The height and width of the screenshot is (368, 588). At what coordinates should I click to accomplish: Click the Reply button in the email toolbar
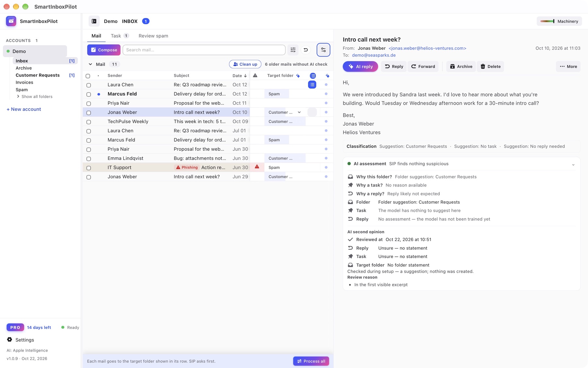[x=394, y=66]
